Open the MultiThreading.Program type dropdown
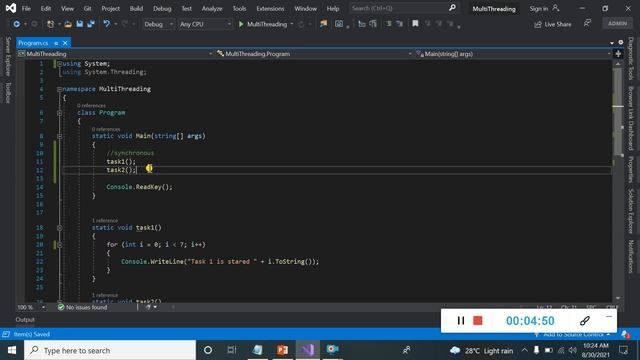 (x=313, y=54)
